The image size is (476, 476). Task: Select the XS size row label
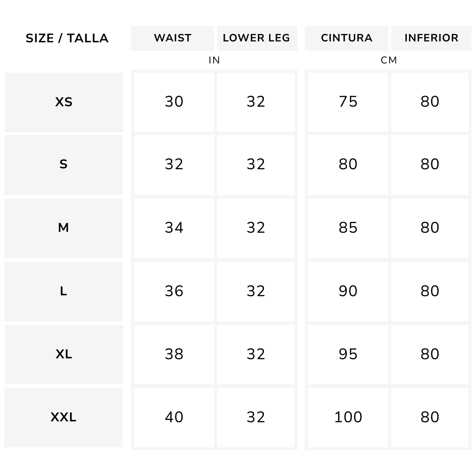pos(64,102)
